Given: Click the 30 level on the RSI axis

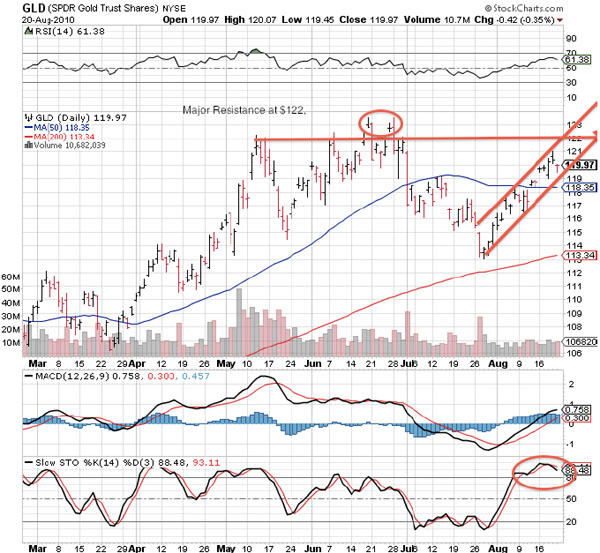Looking at the screenshot, I should (x=571, y=83).
